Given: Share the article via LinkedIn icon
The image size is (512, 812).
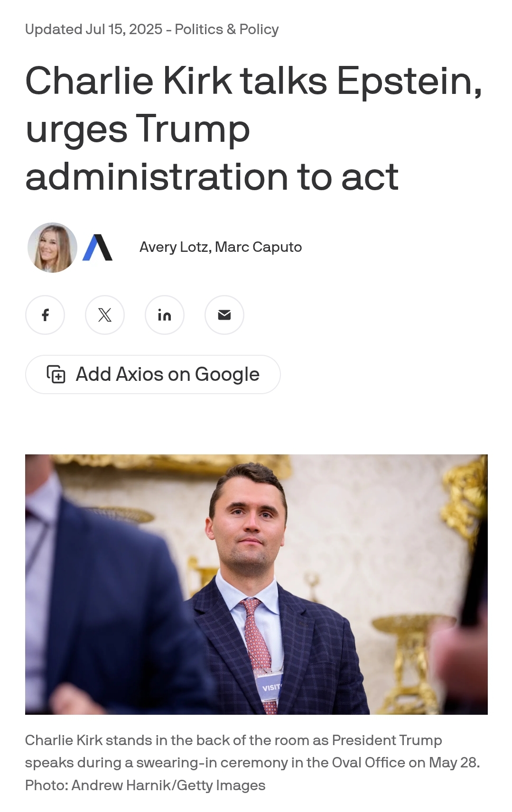Looking at the screenshot, I should click(x=165, y=315).
